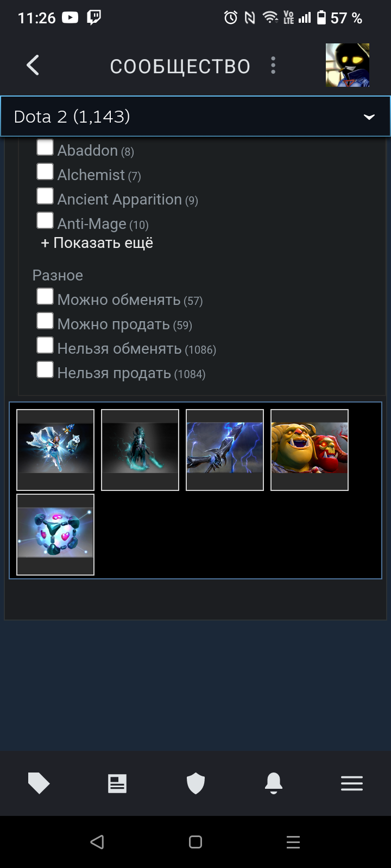Tap the back arrow in header
391x868 pixels.
pyautogui.click(x=33, y=66)
